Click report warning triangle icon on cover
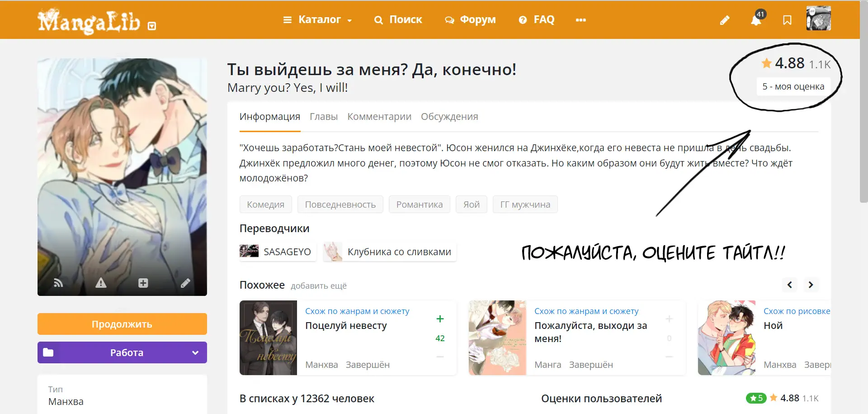Viewport: 868px width, 414px height. coord(101,283)
